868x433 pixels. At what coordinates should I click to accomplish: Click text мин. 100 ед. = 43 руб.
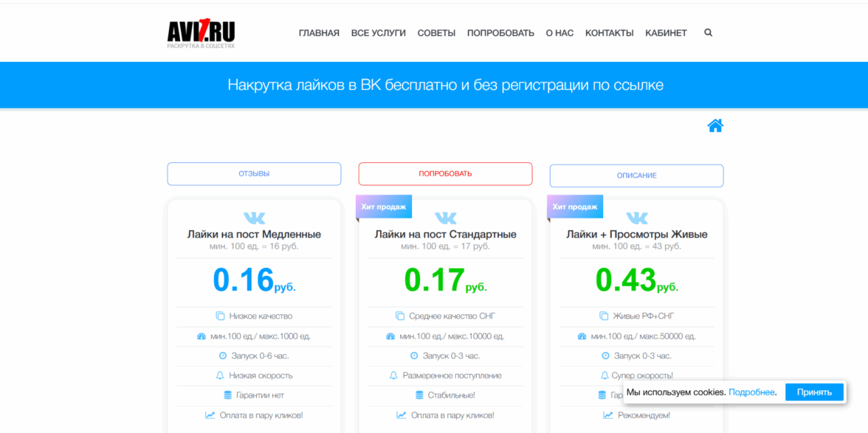point(636,246)
